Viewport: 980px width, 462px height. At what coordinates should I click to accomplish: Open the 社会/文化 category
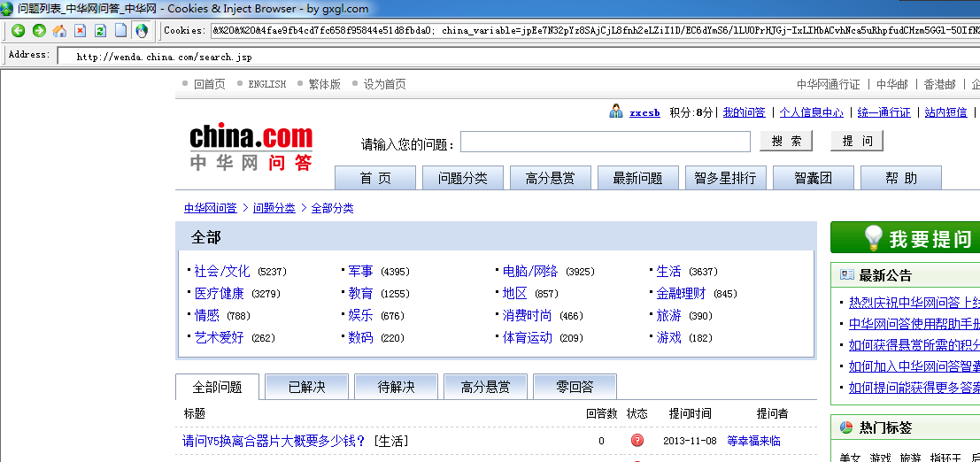click(222, 271)
